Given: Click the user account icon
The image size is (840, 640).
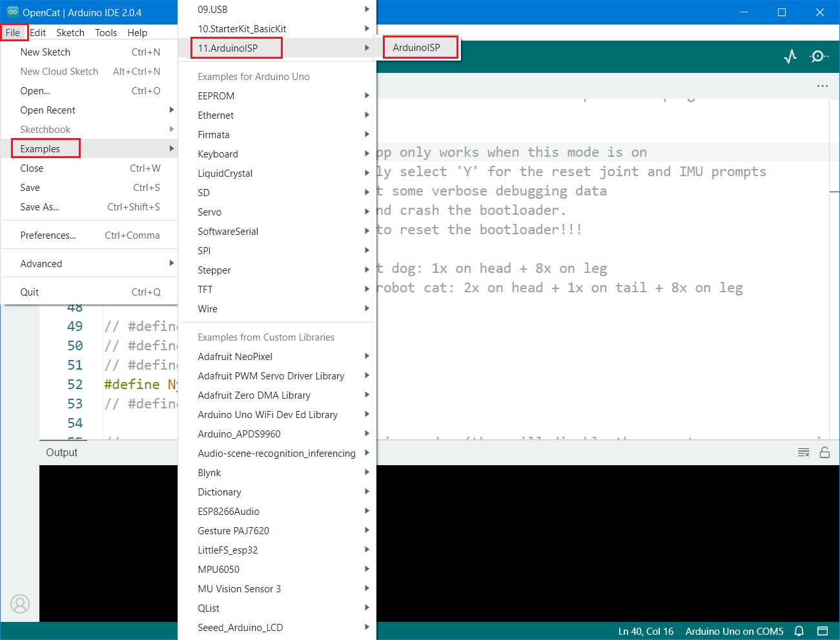Looking at the screenshot, I should (20, 604).
